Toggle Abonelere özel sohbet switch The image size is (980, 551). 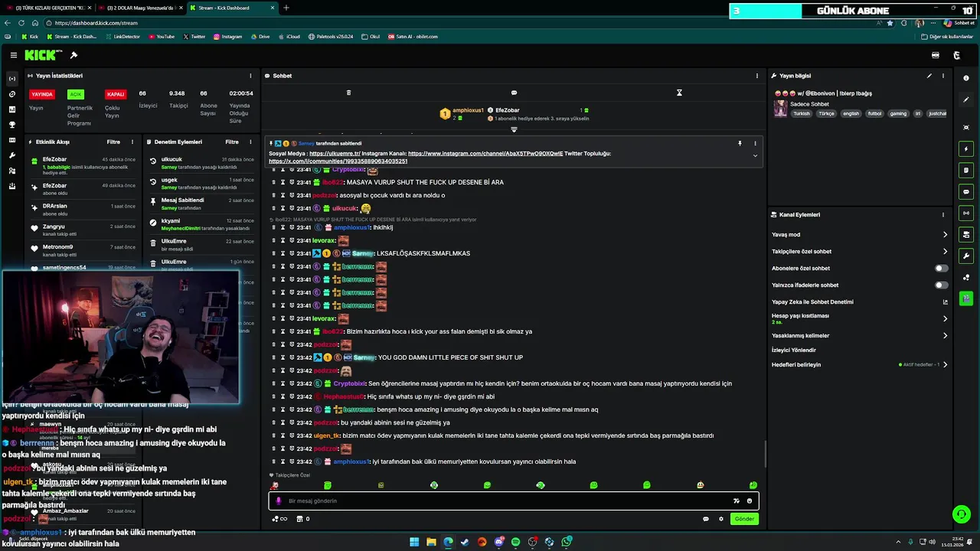(941, 268)
